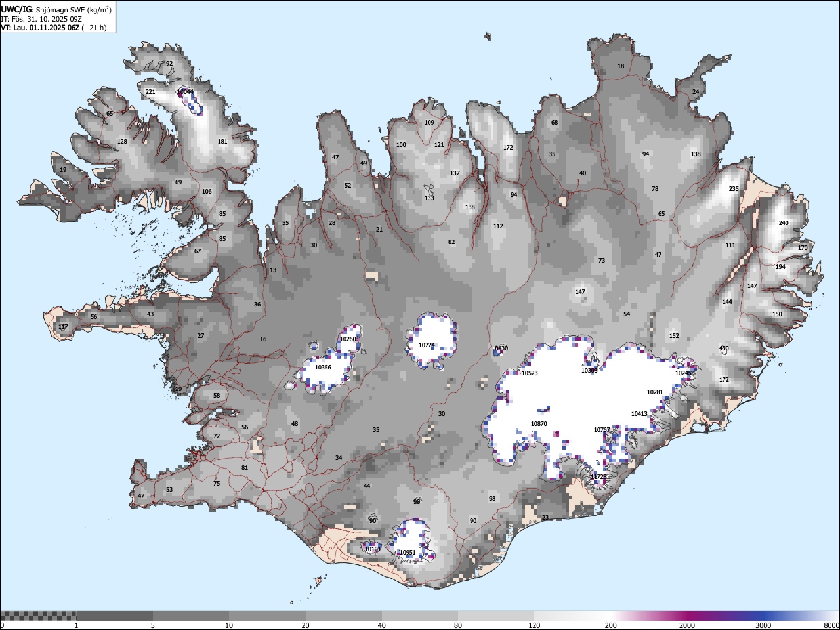Click the map value 121
Viewport: 840px width, 630px height.
click(439, 145)
